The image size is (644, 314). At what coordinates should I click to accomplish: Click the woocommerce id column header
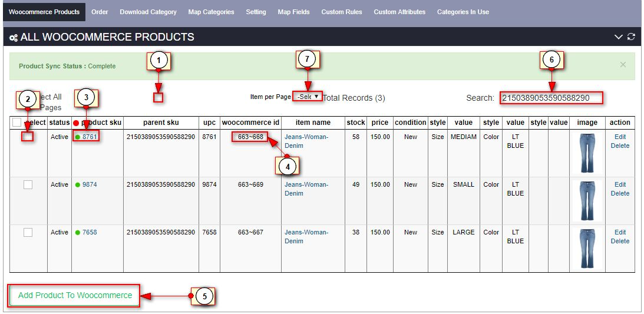tap(250, 123)
